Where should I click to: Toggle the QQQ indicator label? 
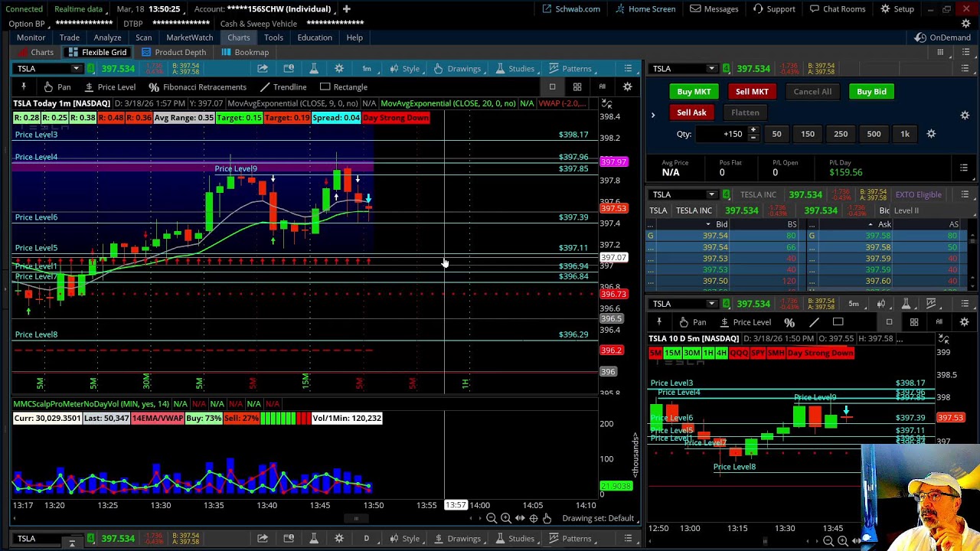click(739, 353)
